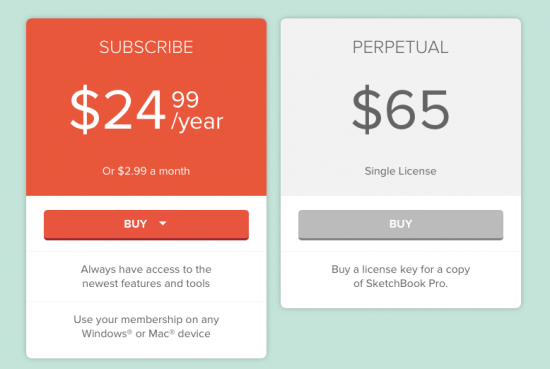Screen dimensions: 550x369
Task: Click the 'Or $2.99 a month' text
Action: [x=146, y=171]
